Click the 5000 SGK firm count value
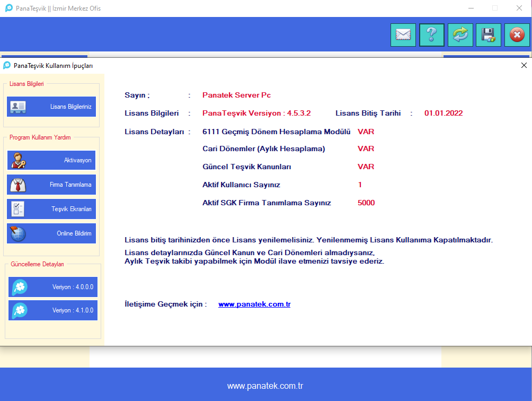 [x=366, y=203]
